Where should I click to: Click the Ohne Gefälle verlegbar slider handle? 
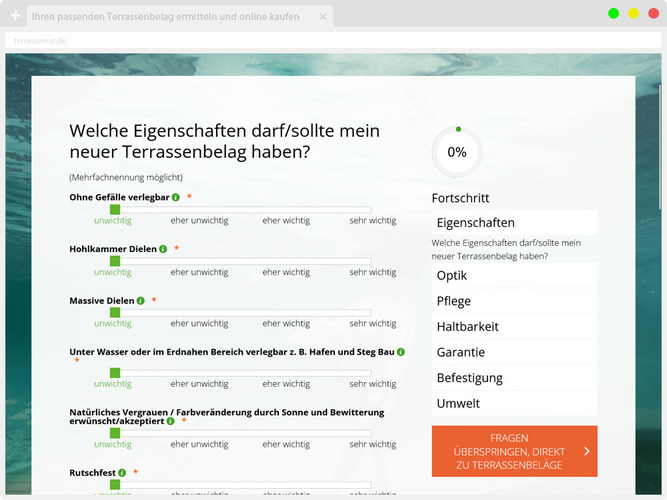click(x=114, y=209)
